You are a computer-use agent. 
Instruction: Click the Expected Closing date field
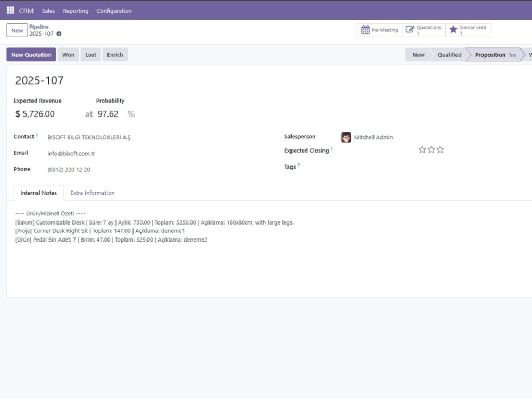[377, 151]
